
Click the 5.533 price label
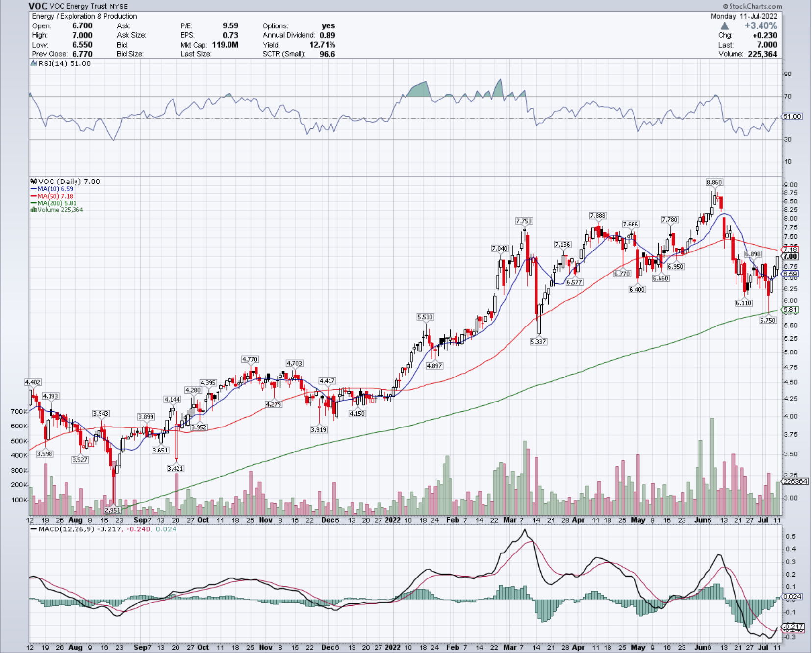click(x=425, y=317)
